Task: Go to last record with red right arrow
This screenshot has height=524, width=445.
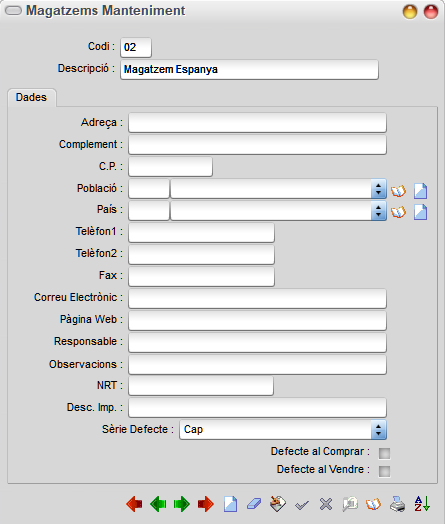Action: 206,504
